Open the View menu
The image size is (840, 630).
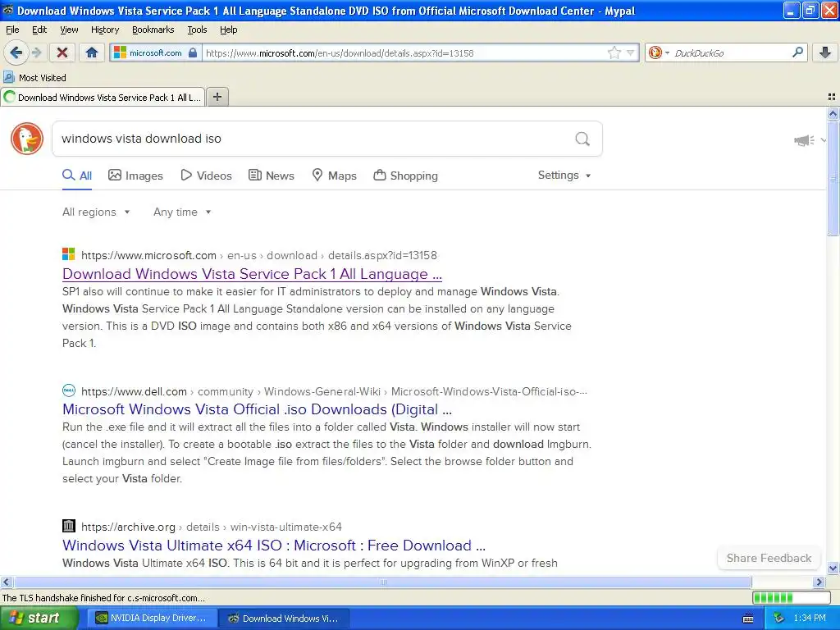pos(69,30)
